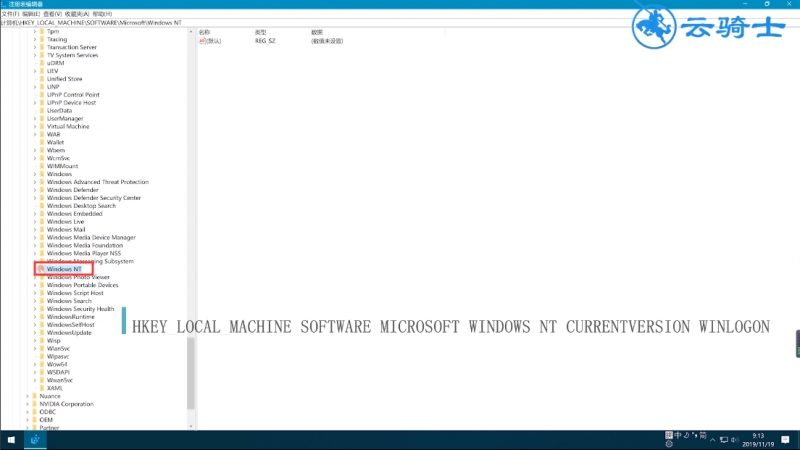Select the Windows Media Foundation key
The image size is (800, 450).
[85, 245]
